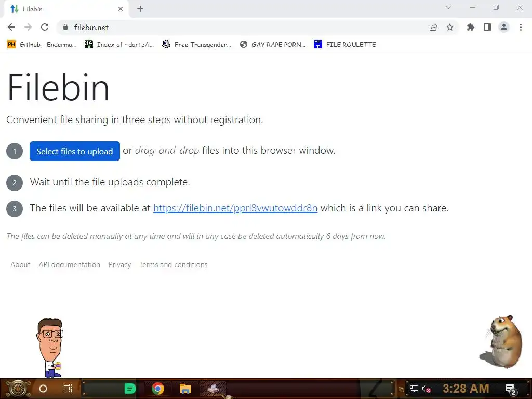Viewport: 532px width, 399px height.
Task: Click the 'Wait until the file uploads complete.' text
Action: [x=110, y=182]
